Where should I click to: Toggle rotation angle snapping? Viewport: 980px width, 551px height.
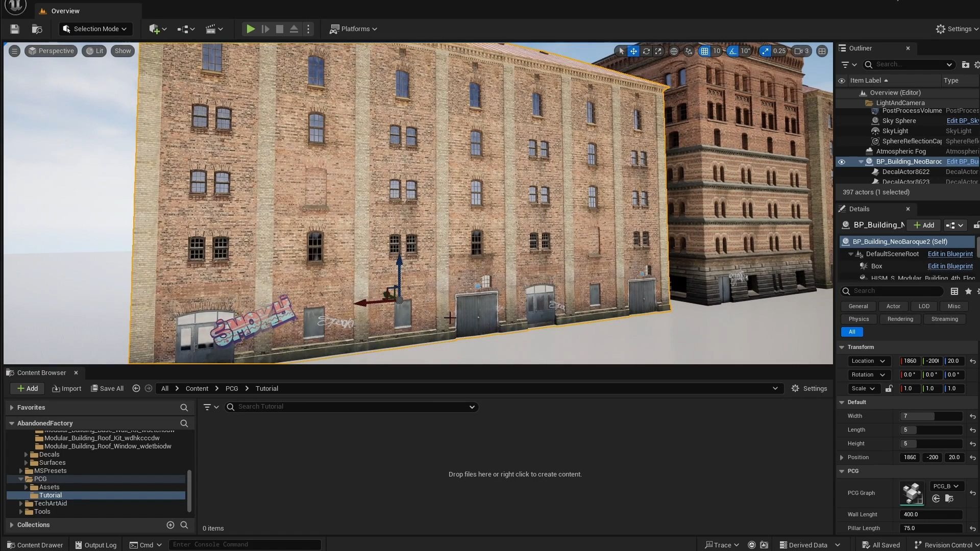(x=733, y=51)
